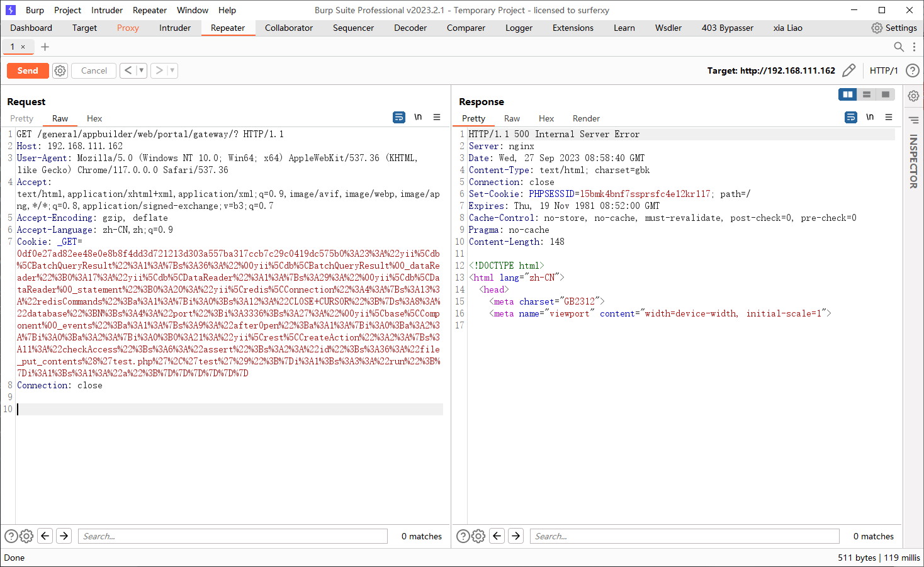Click the response search help icon
This screenshot has width=924, height=567.
463,536
